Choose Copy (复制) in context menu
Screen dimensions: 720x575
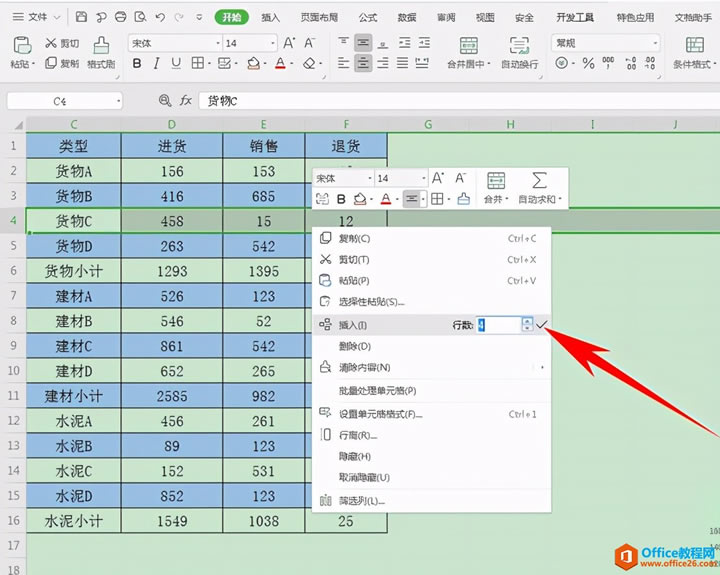pyautogui.click(x=432, y=238)
